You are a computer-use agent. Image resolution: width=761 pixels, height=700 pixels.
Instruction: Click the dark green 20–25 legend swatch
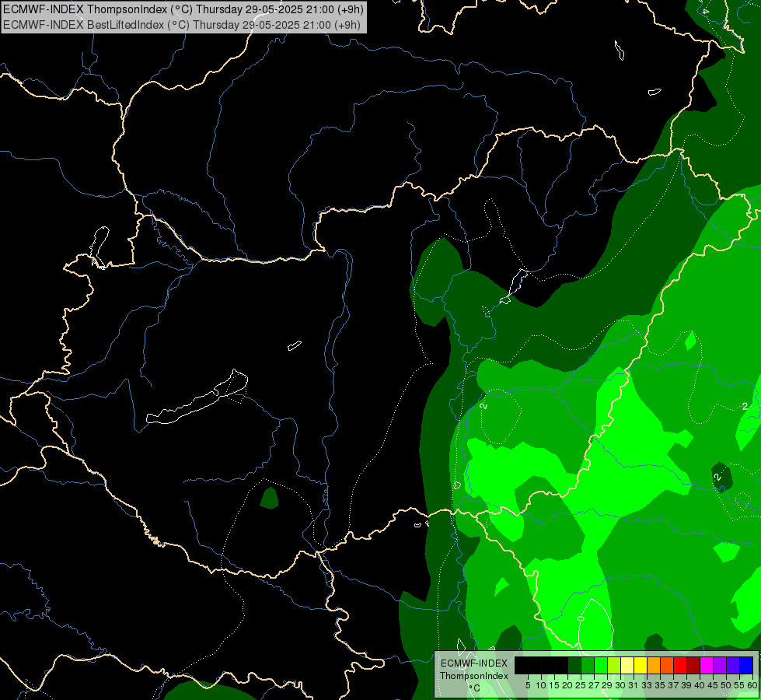pos(574,665)
